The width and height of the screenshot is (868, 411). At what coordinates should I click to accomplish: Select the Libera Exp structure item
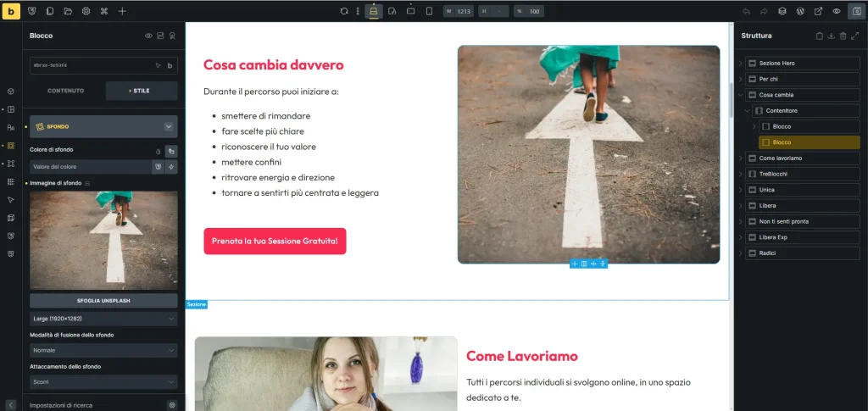click(802, 236)
